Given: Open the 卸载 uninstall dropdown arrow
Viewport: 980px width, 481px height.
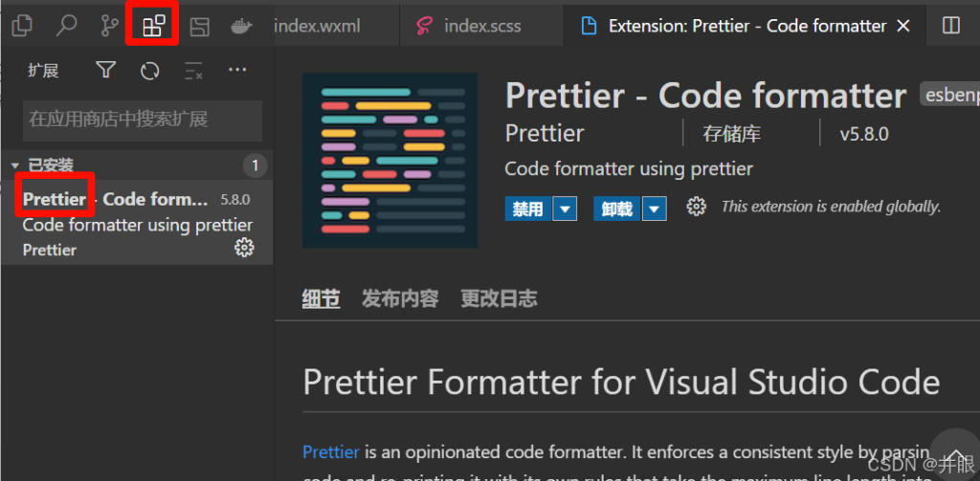Looking at the screenshot, I should (655, 208).
